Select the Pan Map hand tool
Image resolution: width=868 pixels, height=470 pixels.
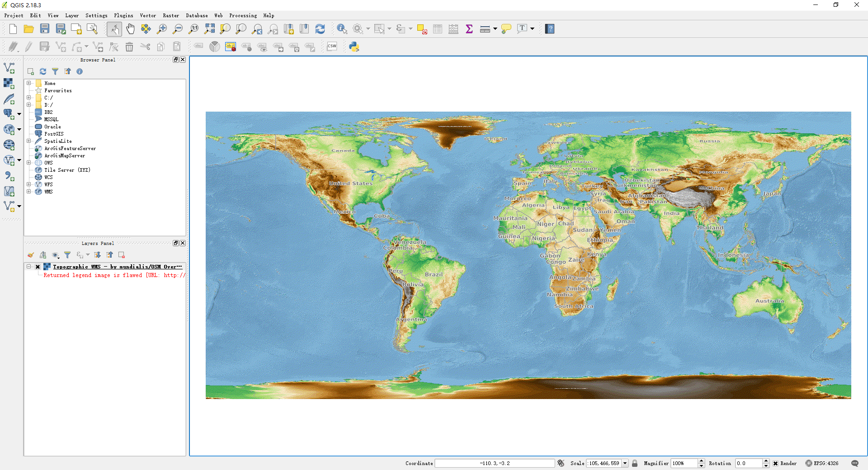(x=130, y=29)
